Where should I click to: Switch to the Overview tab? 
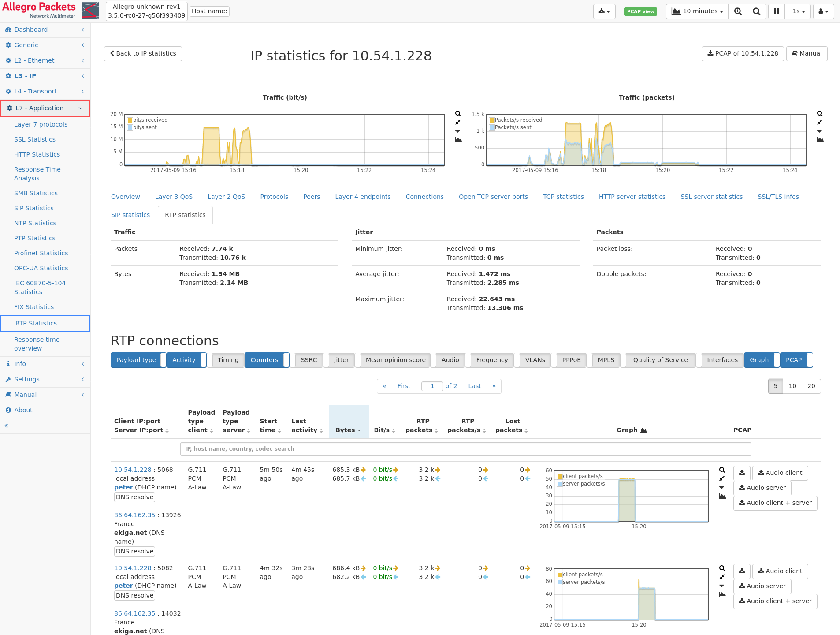click(126, 197)
